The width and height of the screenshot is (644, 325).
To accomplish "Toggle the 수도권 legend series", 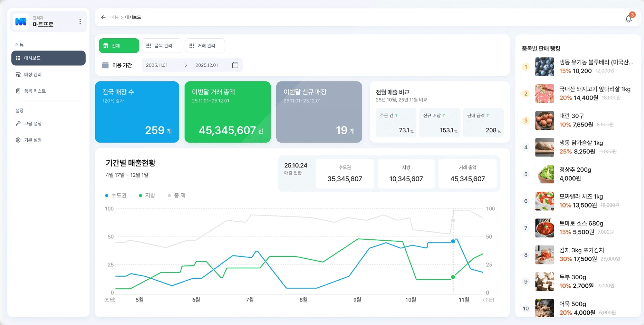I will pos(116,195).
